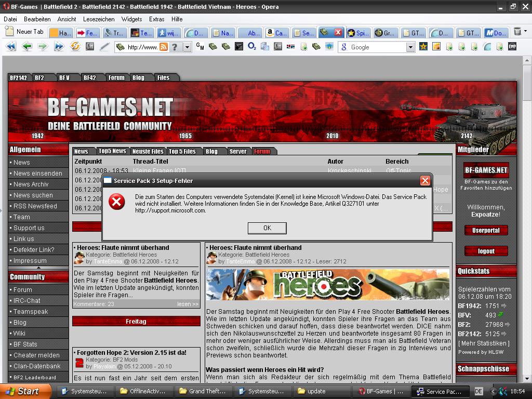Click the Userportal button
The image size is (532, 399).
(486, 230)
